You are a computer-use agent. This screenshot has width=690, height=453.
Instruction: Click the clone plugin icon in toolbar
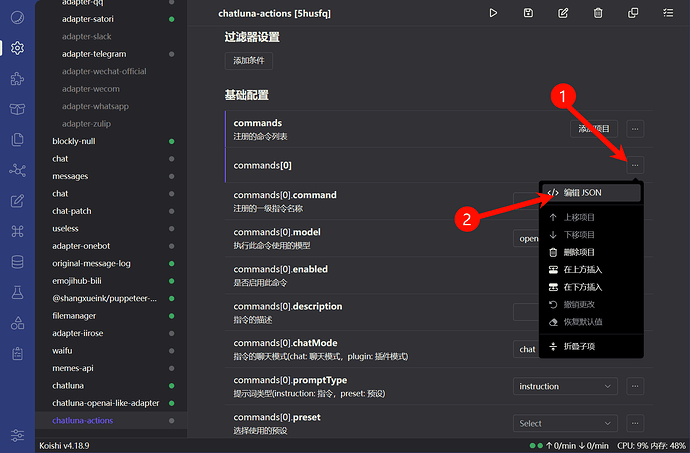tap(633, 13)
